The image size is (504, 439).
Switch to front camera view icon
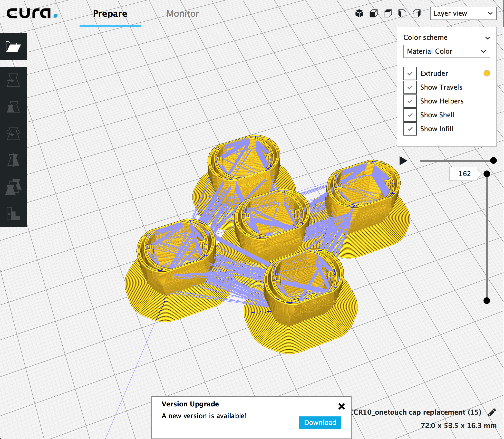(x=374, y=13)
